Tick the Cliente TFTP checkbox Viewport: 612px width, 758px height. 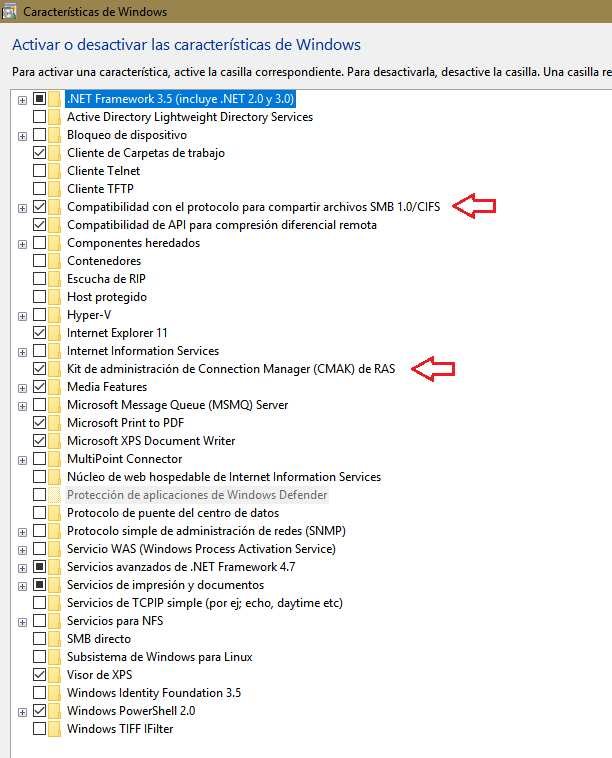click(40, 189)
